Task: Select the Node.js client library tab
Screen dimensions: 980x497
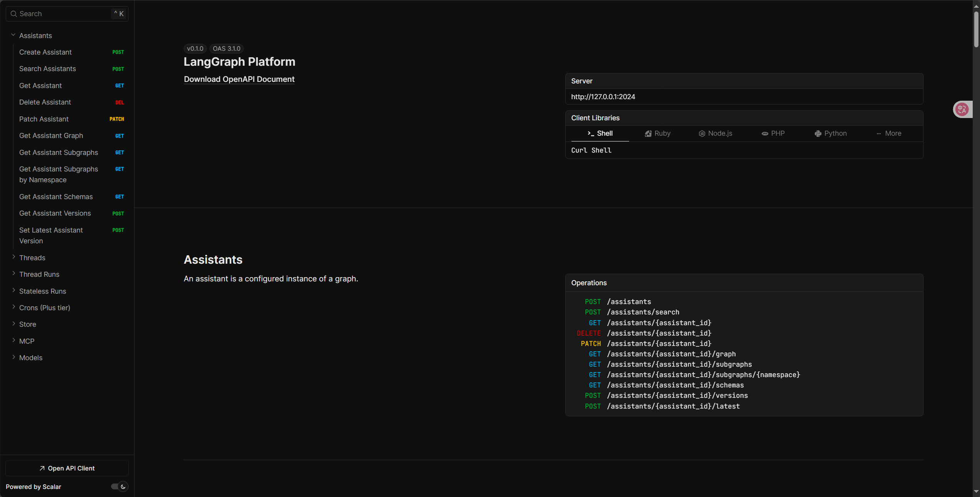Action: point(715,133)
